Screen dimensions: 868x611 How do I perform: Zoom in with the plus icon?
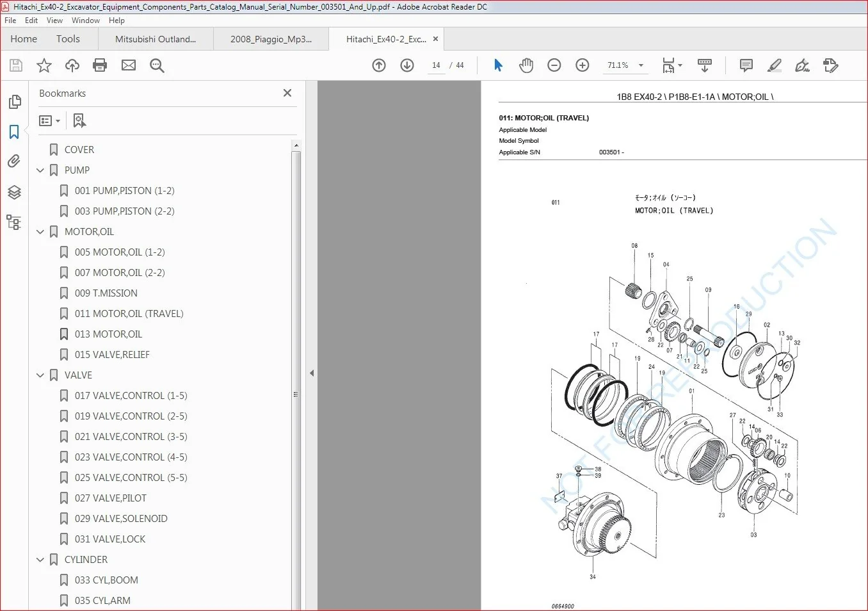coord(583,65)
